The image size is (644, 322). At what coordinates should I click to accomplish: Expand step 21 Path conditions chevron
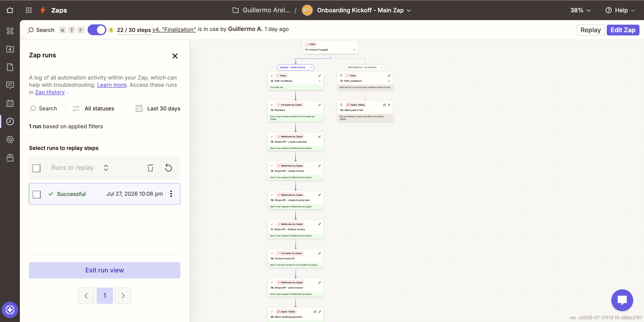tap(389, 81)
